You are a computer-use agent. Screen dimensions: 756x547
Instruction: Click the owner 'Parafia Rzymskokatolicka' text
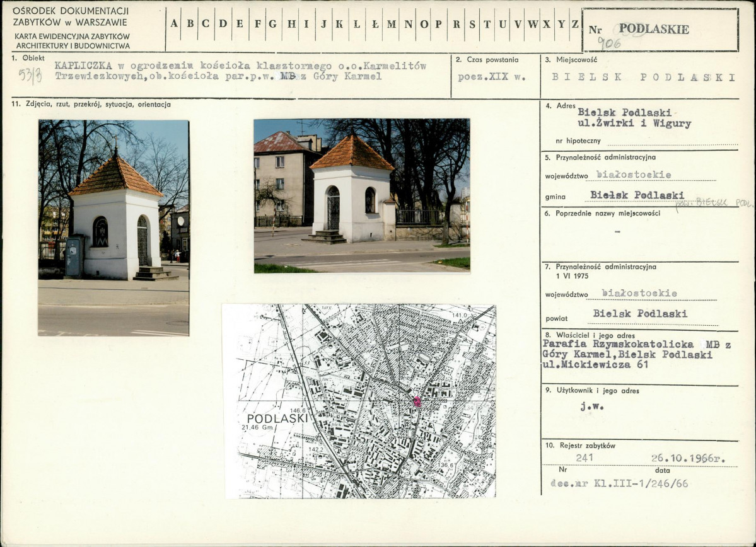(x=618, y=344)
